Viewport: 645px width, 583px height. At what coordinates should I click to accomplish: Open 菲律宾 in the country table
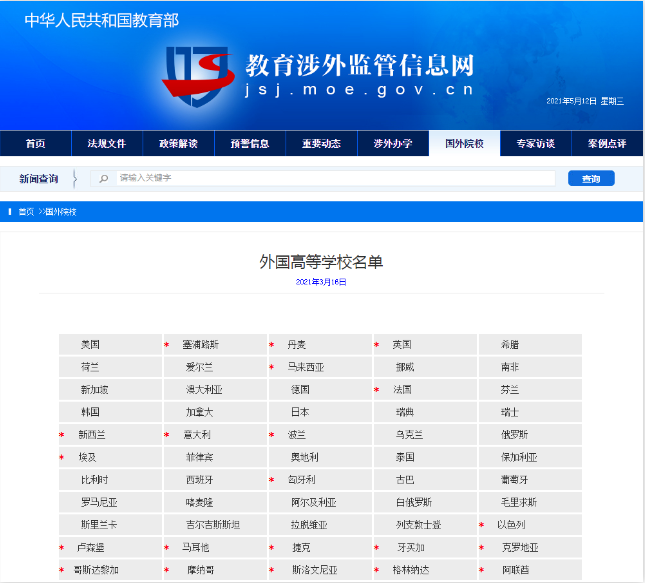200,457
